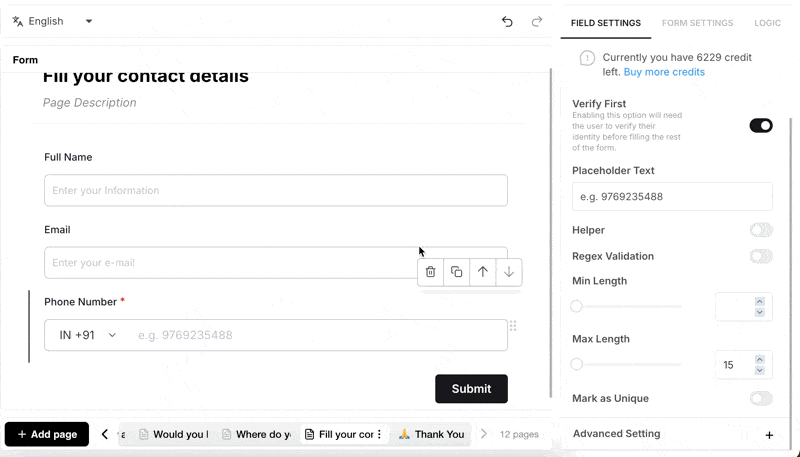
Task: Click the 12 pages counter text
Action: click(x=519, y=435)
